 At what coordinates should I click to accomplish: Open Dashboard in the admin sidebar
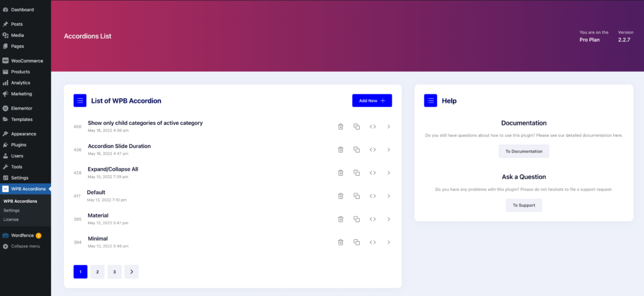pos(25,9)
